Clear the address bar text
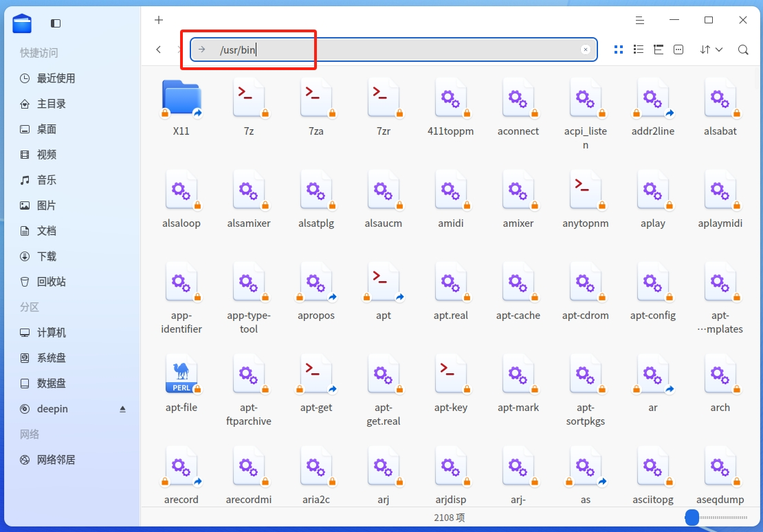This screenshot has height=532, width=763. [x=586, y=49]
